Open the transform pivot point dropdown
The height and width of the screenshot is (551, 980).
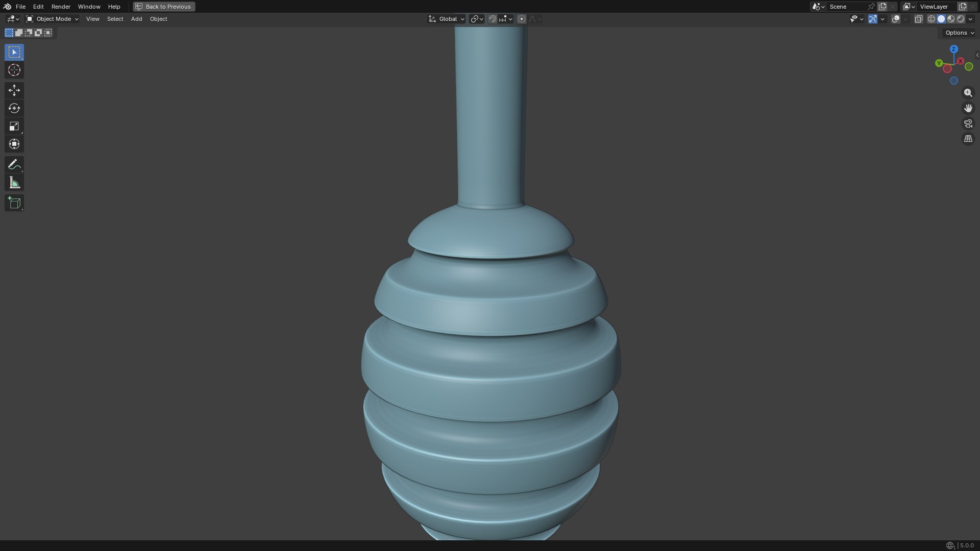477,19
